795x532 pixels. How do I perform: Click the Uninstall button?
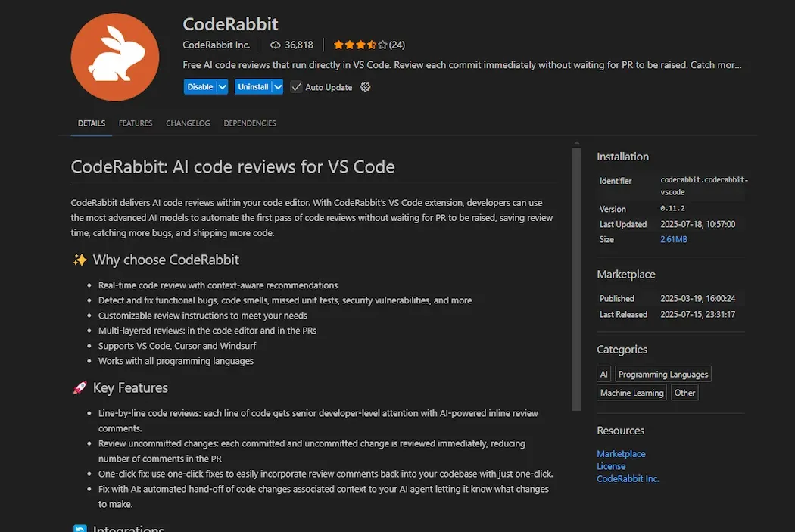tap(253, 87)
